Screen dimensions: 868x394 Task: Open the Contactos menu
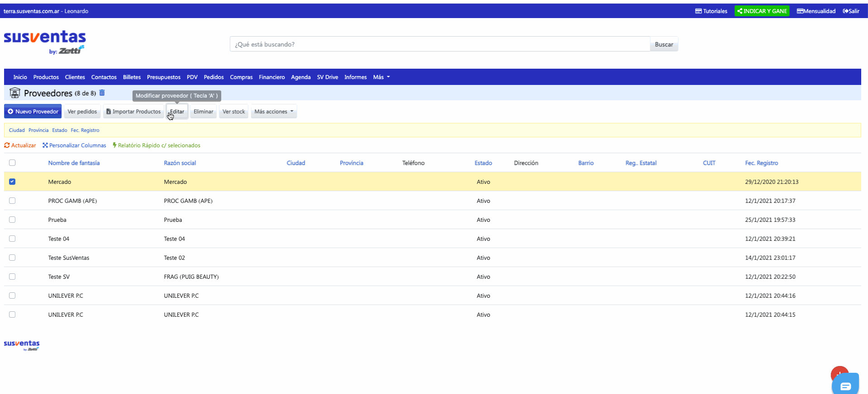[x=104, y=77]
